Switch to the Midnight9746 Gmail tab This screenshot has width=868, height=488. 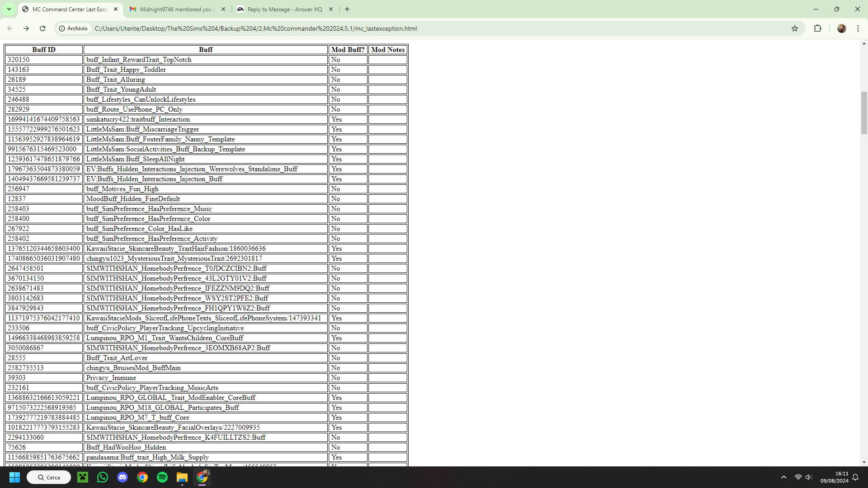[176, 9]
